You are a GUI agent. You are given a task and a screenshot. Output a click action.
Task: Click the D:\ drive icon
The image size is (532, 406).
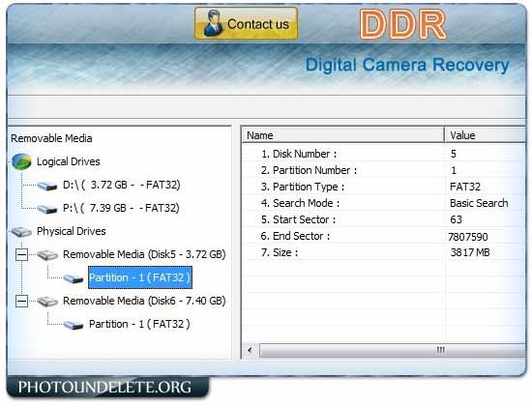click(47, 186)
